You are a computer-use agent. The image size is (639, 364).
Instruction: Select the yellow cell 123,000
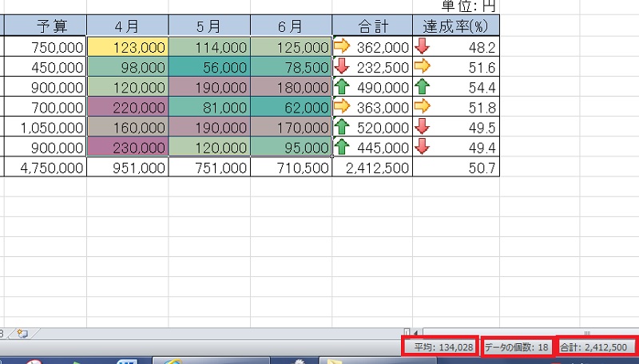tap(128, 47)
